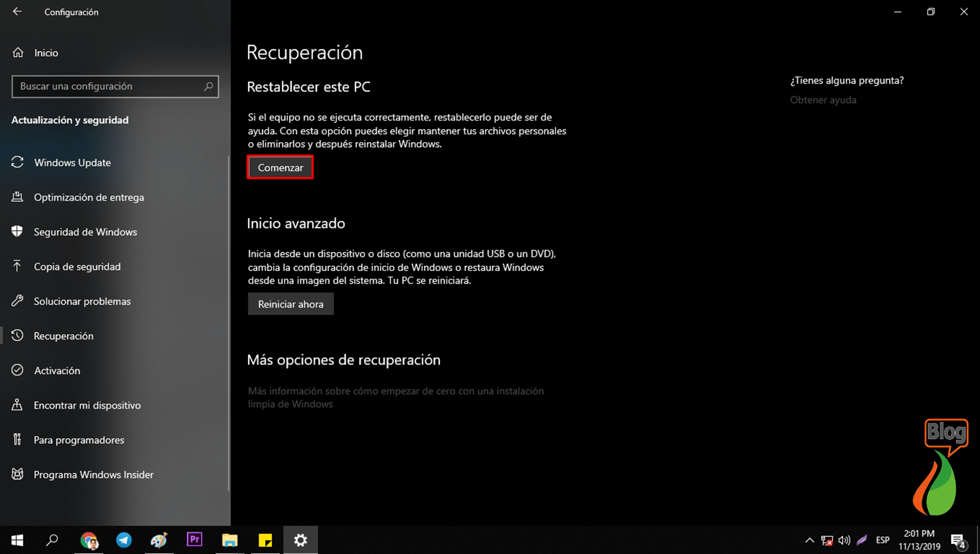
Task: Open Windows Search from the taskbar
Action: tap(52, 540)
